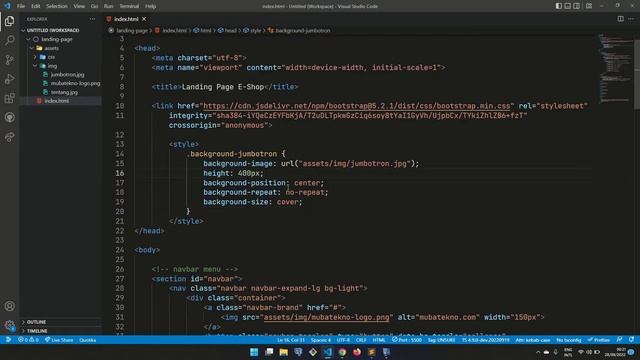
Task: Open the Source Control view
Action: [9, 60]
